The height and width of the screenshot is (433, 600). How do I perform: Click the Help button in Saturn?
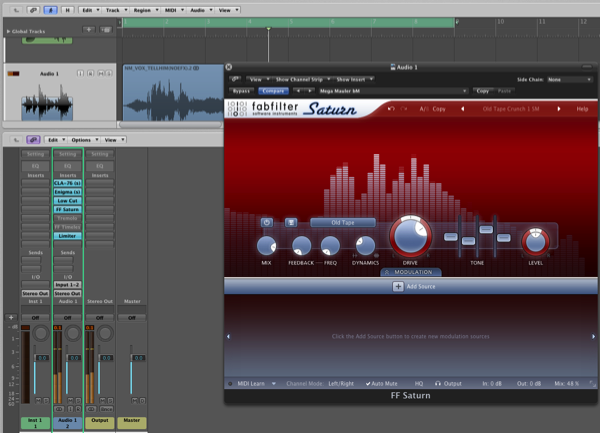pos(582,108)
